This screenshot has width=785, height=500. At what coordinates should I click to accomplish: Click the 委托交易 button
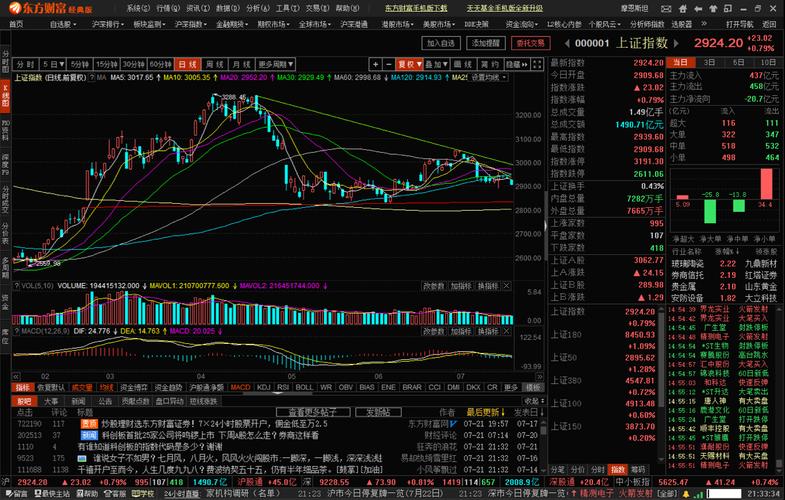[x=531, y=44]
